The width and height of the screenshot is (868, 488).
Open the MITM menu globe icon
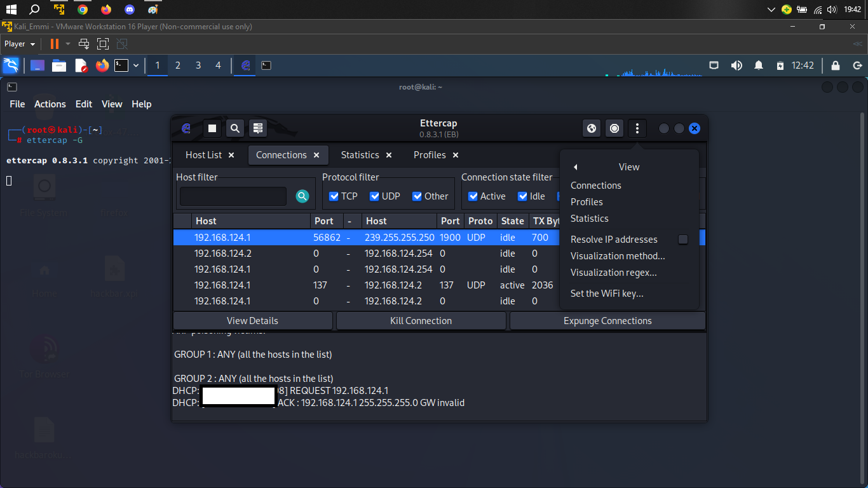592,128
